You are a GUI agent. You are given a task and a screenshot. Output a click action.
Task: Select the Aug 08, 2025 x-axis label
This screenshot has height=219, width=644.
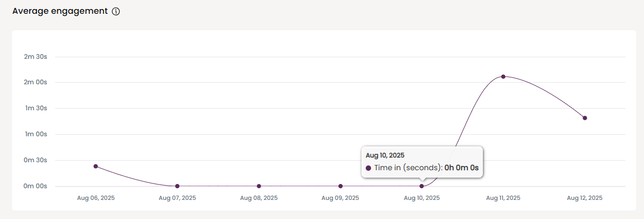tap(259, 198)
